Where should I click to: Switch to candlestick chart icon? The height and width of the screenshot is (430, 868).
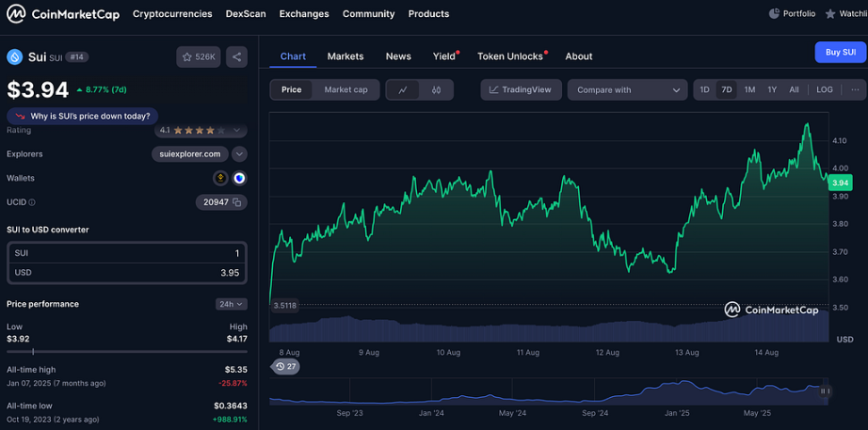point(436,89)
